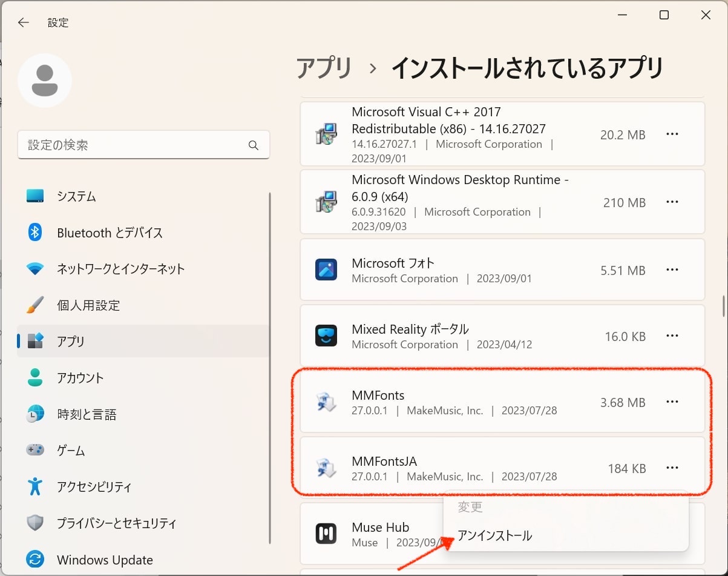
Task: Open 個人用設定 settings
Action: [143, 305]
